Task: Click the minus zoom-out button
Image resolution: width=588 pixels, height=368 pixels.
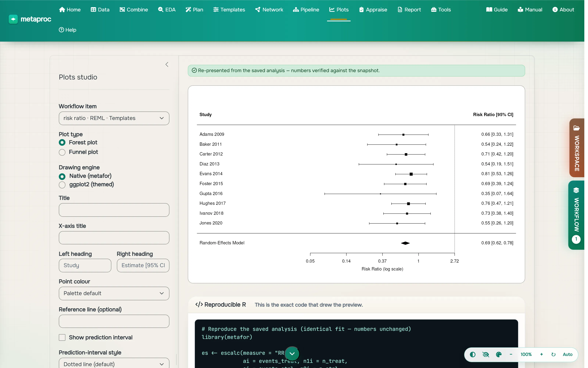Action: [511, 354]
